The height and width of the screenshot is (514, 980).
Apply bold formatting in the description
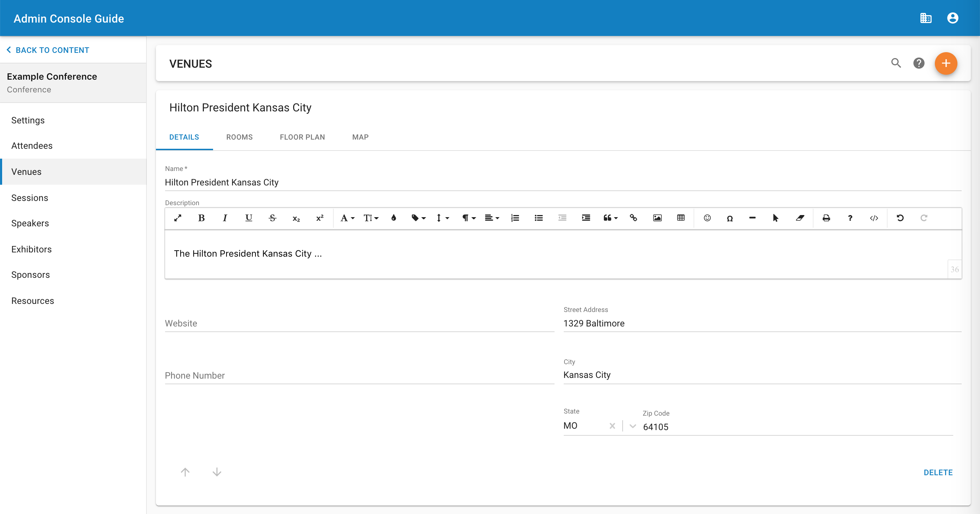pyautogui.click(x=201, y=218)
